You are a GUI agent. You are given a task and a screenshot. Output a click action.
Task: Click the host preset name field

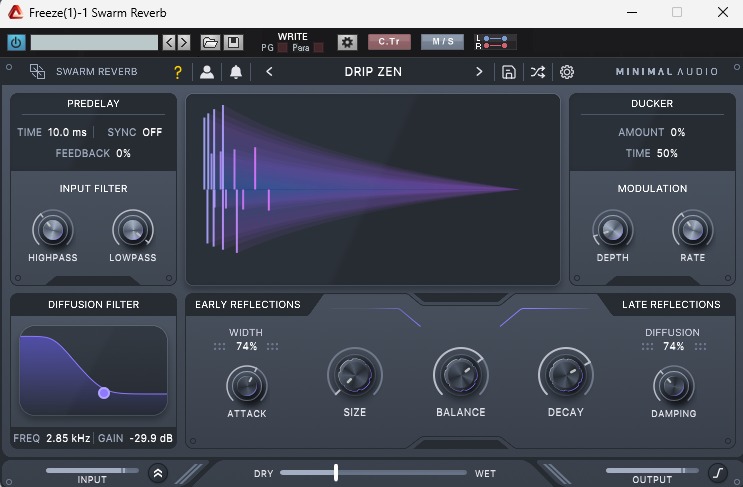[x=94, y=43]
